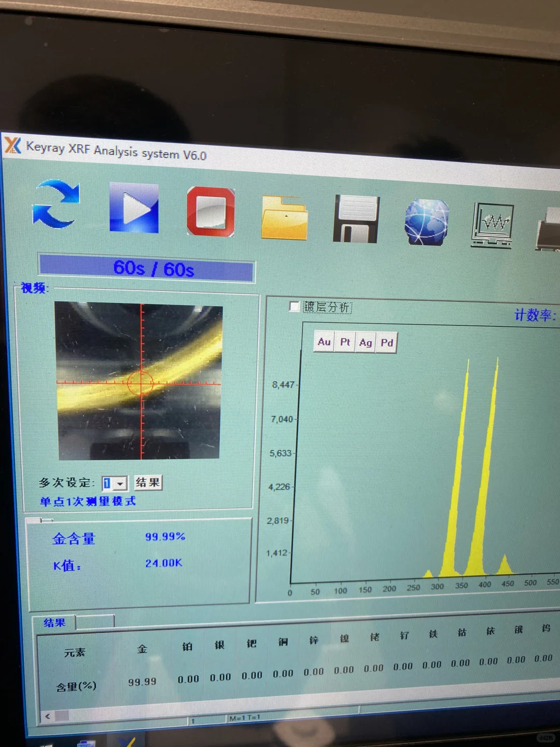This screenshot has height=747, width=560.
Task: Toggle the 镀层分析 checkbox
Action: click(x=294, y=306)
